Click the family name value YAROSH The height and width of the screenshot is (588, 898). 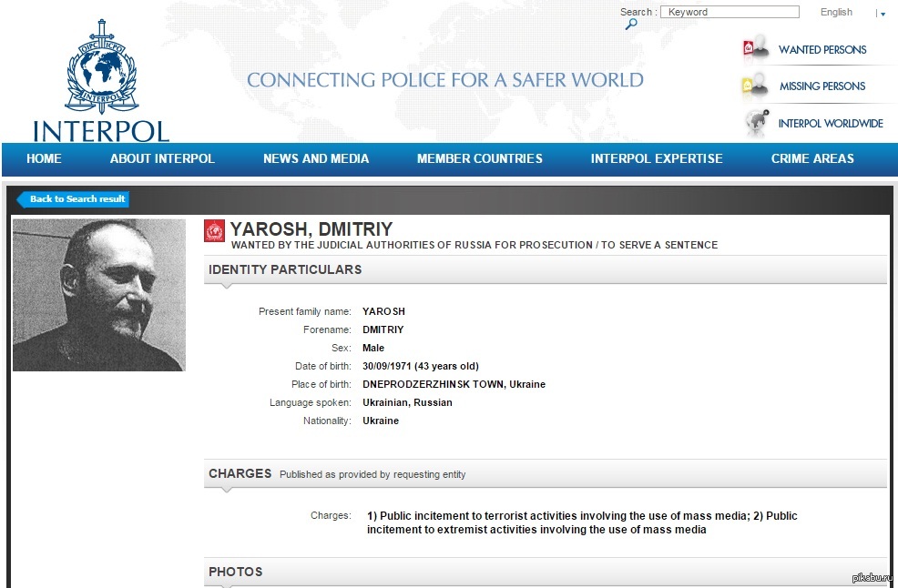click(383, 311)
